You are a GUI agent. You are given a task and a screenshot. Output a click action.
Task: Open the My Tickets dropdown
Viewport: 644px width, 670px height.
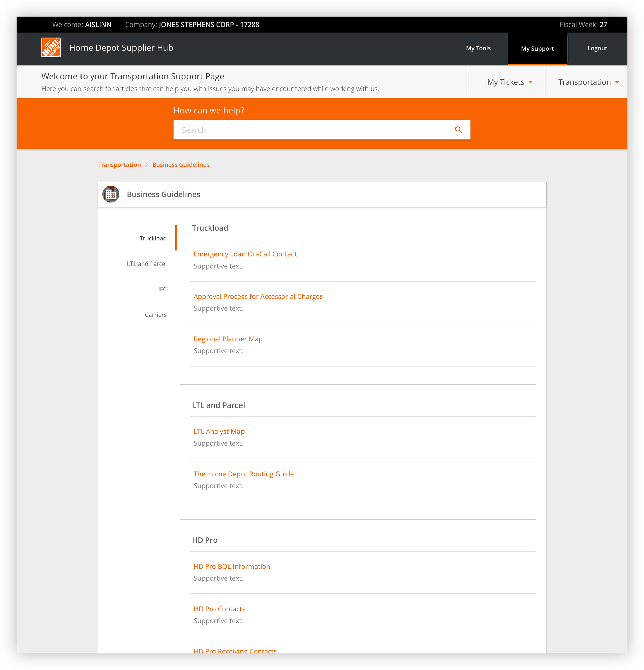(509, 82)
